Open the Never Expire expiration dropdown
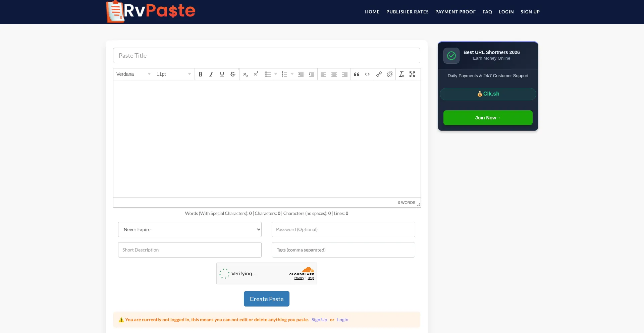Screen dimensions: 644x333 coord(190,229)
